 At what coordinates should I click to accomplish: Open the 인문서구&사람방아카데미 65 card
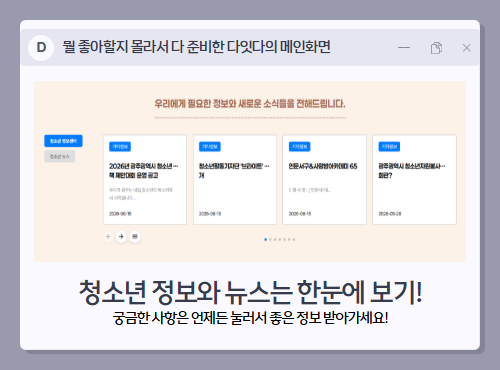(x=324, y=179)
